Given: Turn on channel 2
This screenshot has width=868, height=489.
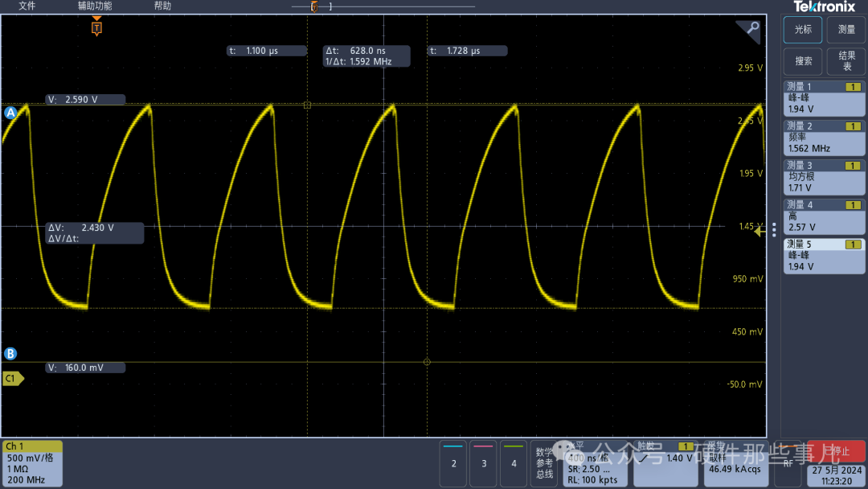Looking at the screenshot, I should click(x=454, y=462).
